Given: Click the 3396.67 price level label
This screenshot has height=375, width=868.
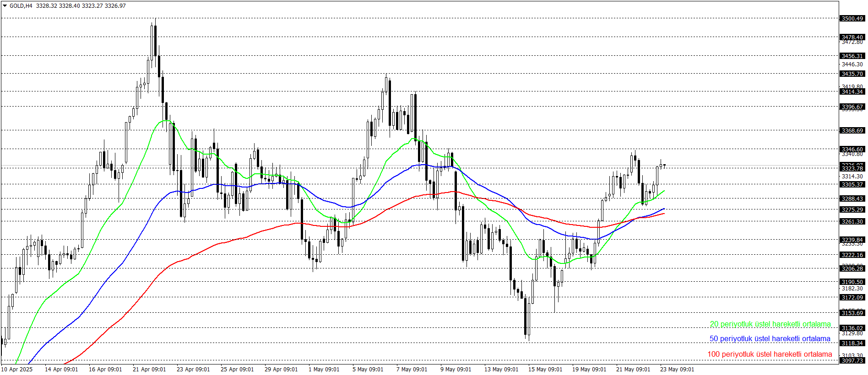Looking at the screenshot, I should (852, 107).
